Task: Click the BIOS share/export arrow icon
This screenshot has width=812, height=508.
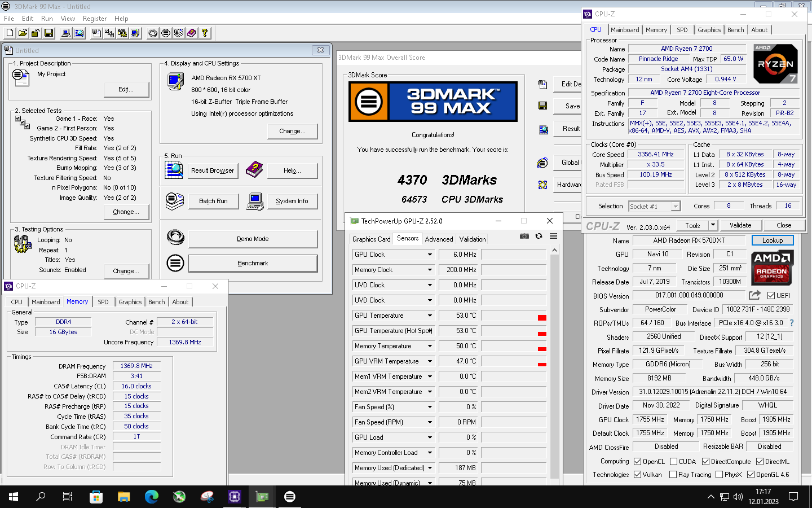Action: point(754,295)
